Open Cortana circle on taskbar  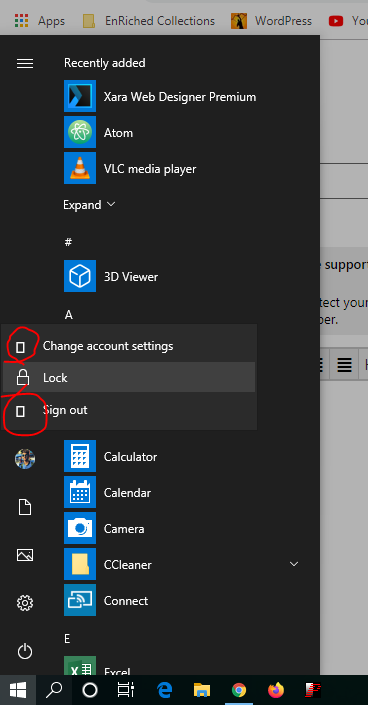point(90,690)
